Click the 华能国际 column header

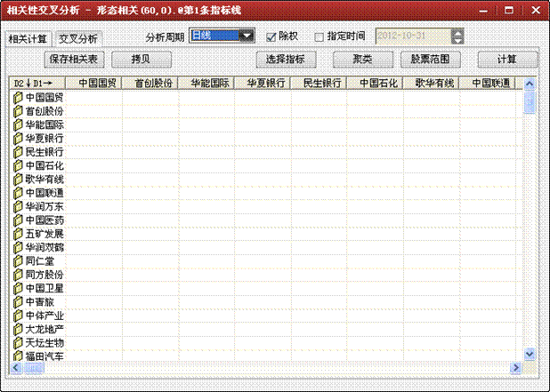tap(206, 83)
